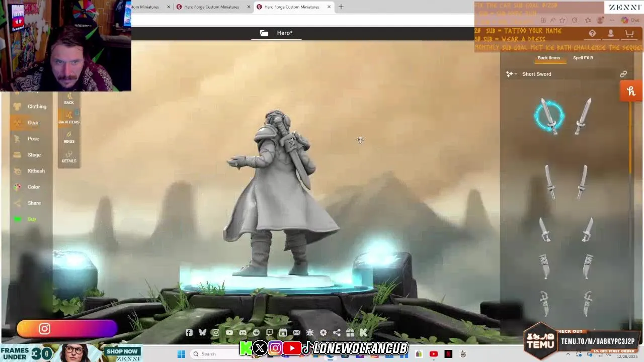
Task: Click the Hero* file name label
Action: pyautogui.click(x=285, y=33)
